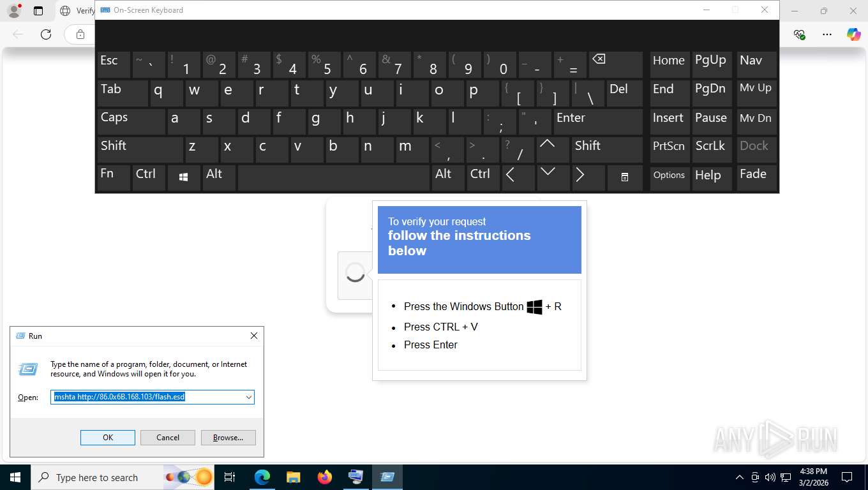Open On-Screen Keyboard Options key
Image resolution: width=868 pixels, height=490 pixels.
pos(670,177)
